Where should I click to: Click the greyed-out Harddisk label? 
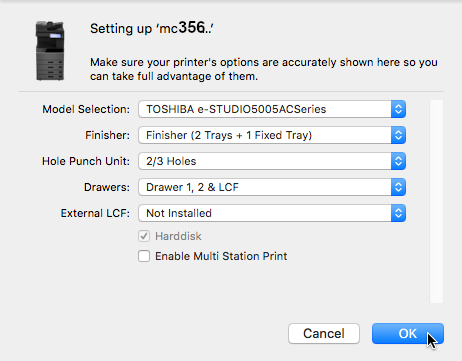pos(178,236)
